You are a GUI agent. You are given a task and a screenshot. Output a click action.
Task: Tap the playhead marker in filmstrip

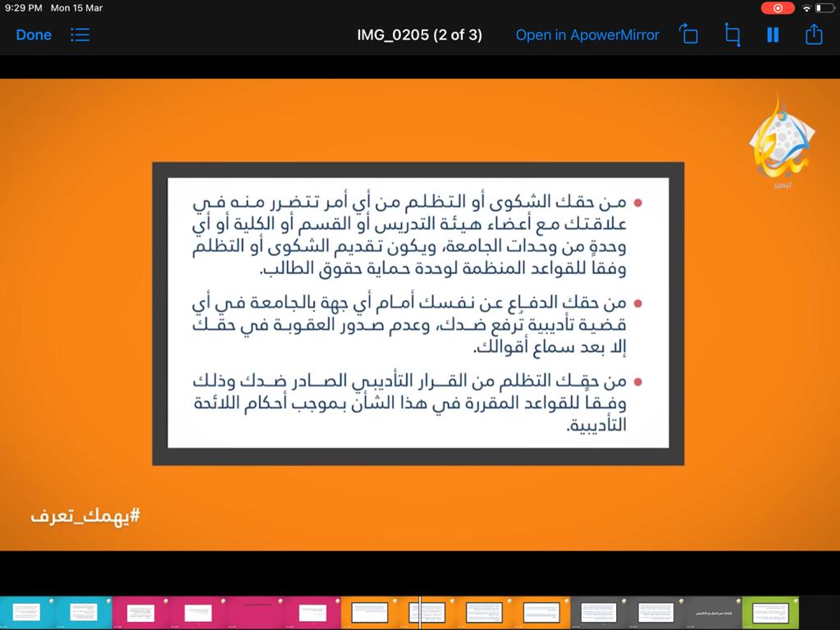[x=419, y=613]
